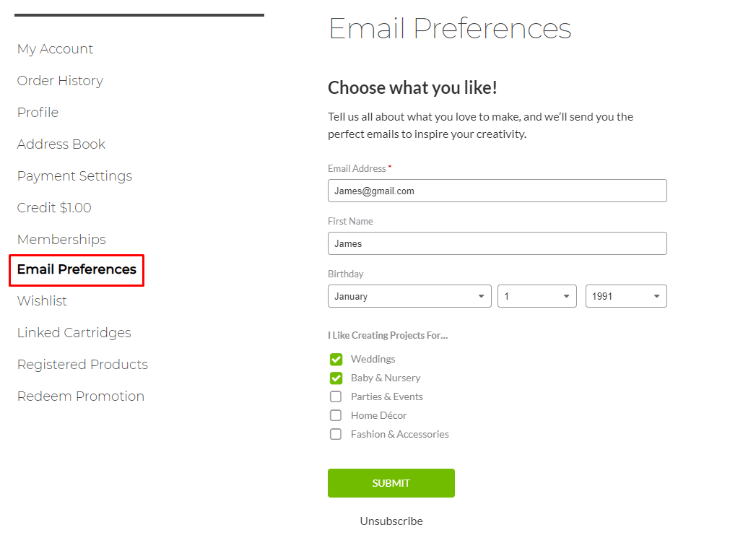Click into the Email Address field

click(x=497, y=191)
